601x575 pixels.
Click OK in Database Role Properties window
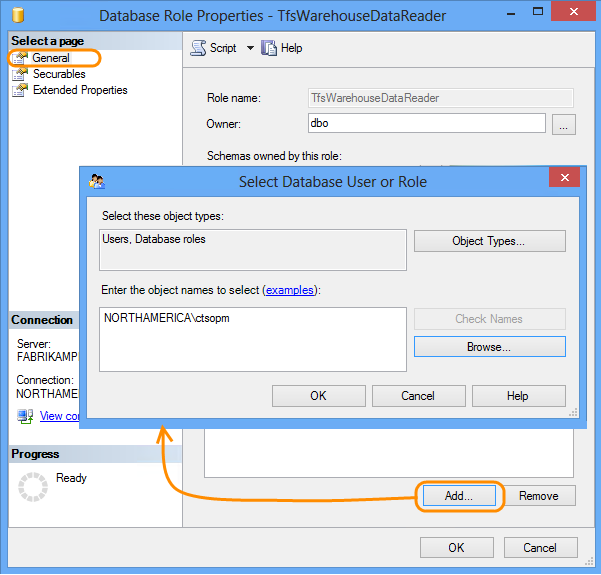click(456, 548)
